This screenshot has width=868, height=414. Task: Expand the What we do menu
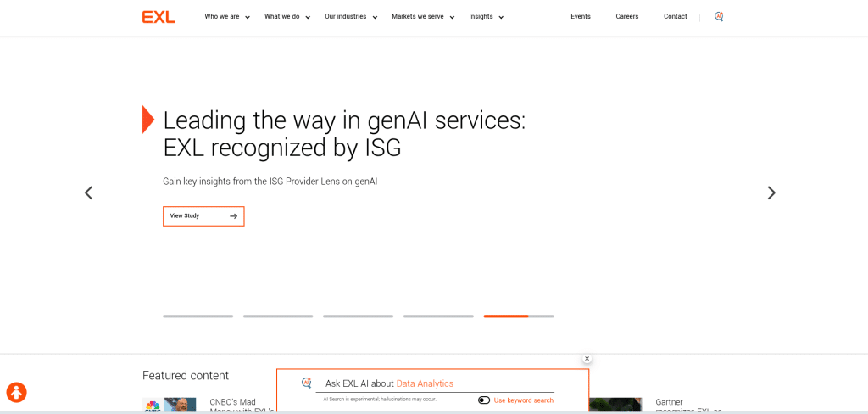tap(287, 17)
